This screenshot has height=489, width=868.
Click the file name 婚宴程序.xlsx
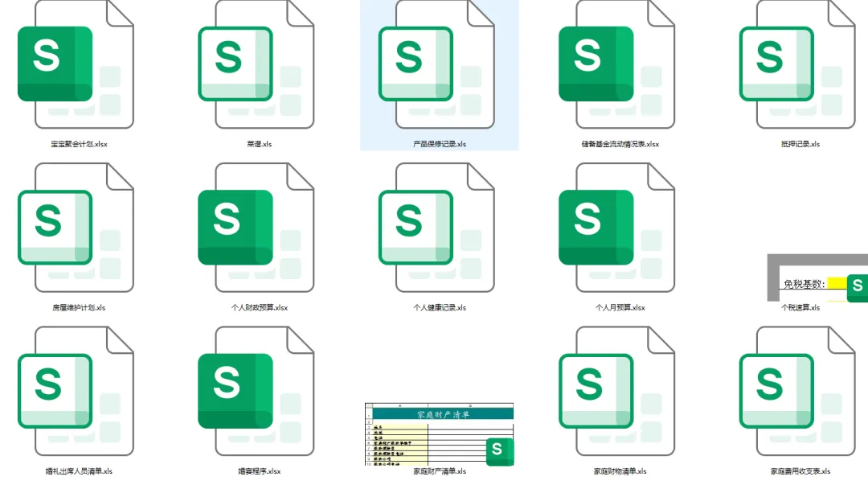259,471
